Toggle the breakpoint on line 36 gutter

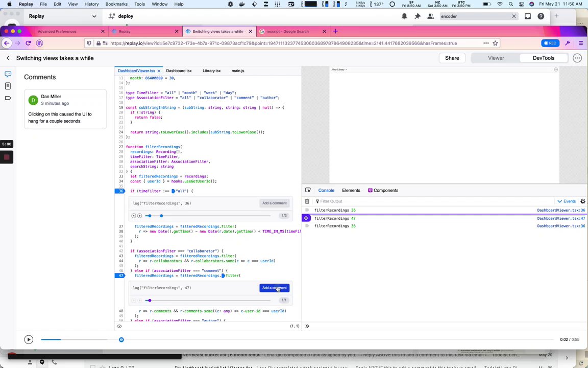coord(120,191)
